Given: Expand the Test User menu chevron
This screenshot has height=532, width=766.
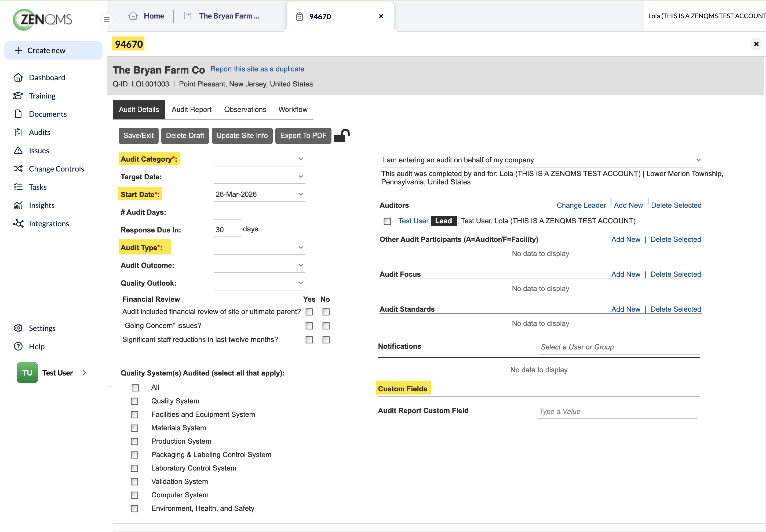Looking at the screenshot, I should click(84, 373).
